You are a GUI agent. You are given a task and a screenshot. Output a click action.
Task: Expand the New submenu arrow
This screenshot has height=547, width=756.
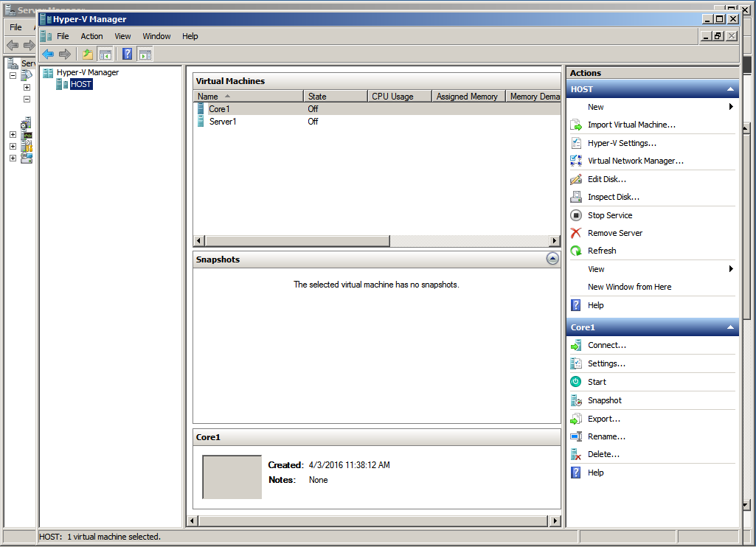731,106
